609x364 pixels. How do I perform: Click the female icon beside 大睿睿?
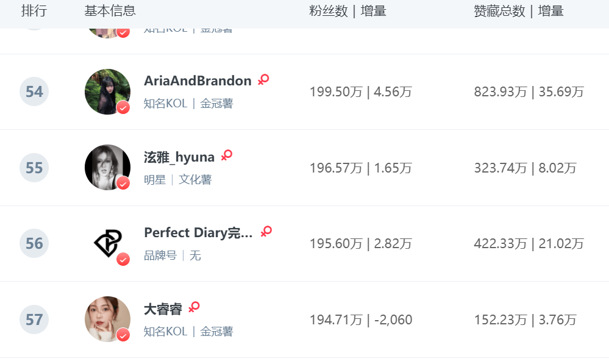[x=194, y=307]
